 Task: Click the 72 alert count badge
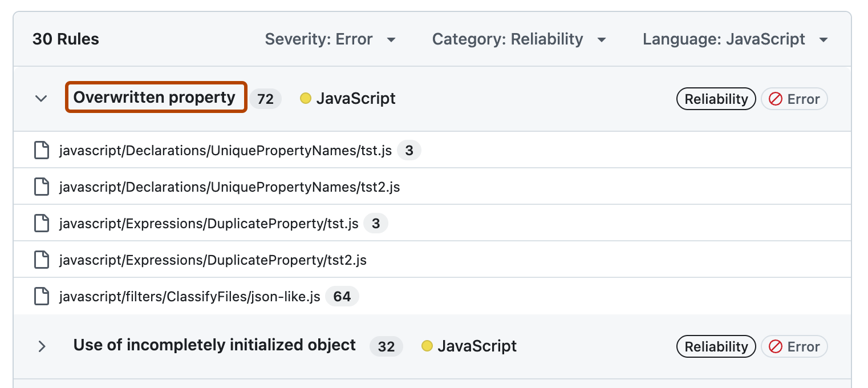pyautogui.click(x=265, y=98)
